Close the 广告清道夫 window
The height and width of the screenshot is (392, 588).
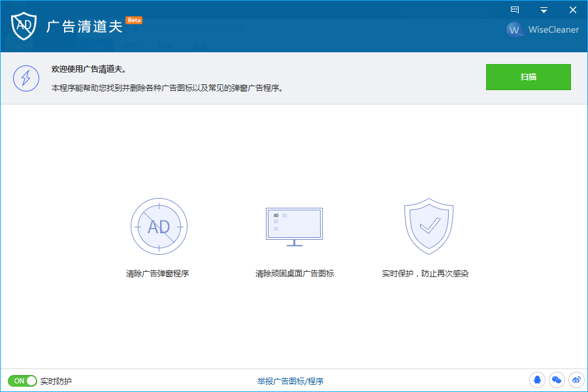point(572,10)
